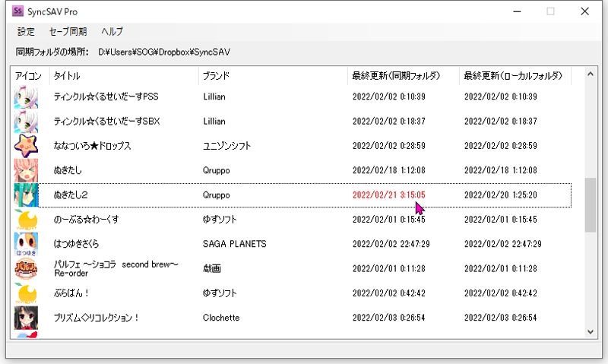Open the セーブ同期 menu
Screen dimensions: 608x364
68,32
